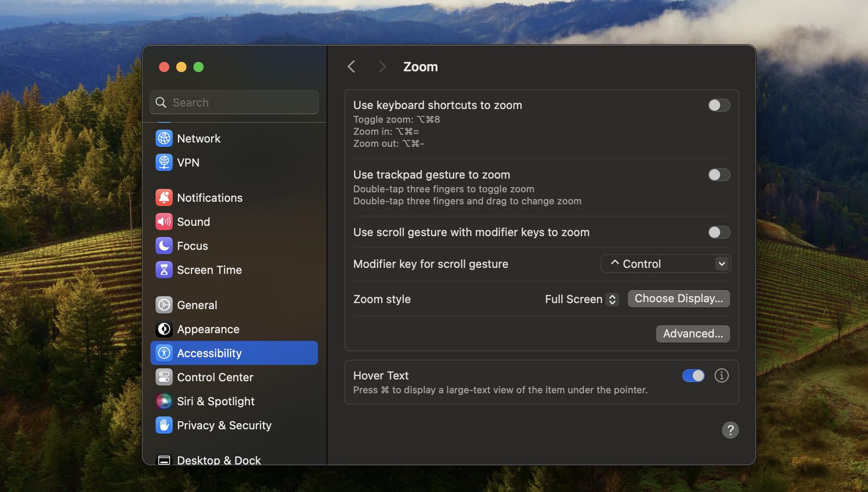Click the Focus moon icon
Viewport: 868px width, 492px height.
tap(164, 246)
